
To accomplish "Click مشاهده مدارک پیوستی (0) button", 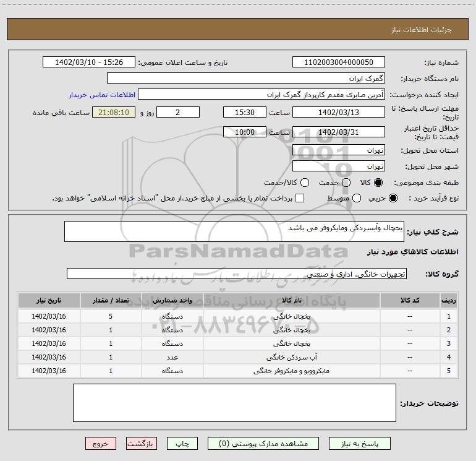I will pos(263,444).
